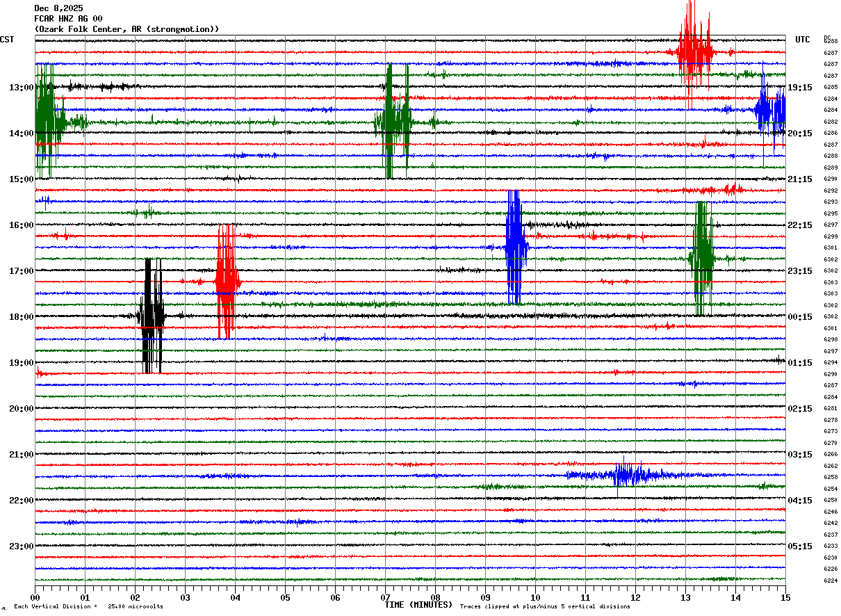Click the 'Dec 8,2025' date header
The width and height of the screenshot is (841, 616).
(58, 8)
